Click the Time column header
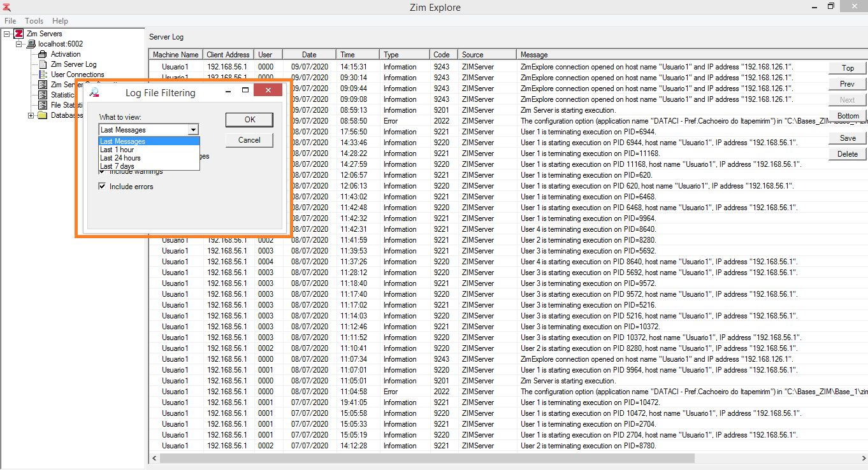This screenshot has height=470, width=868. [358, 55]
